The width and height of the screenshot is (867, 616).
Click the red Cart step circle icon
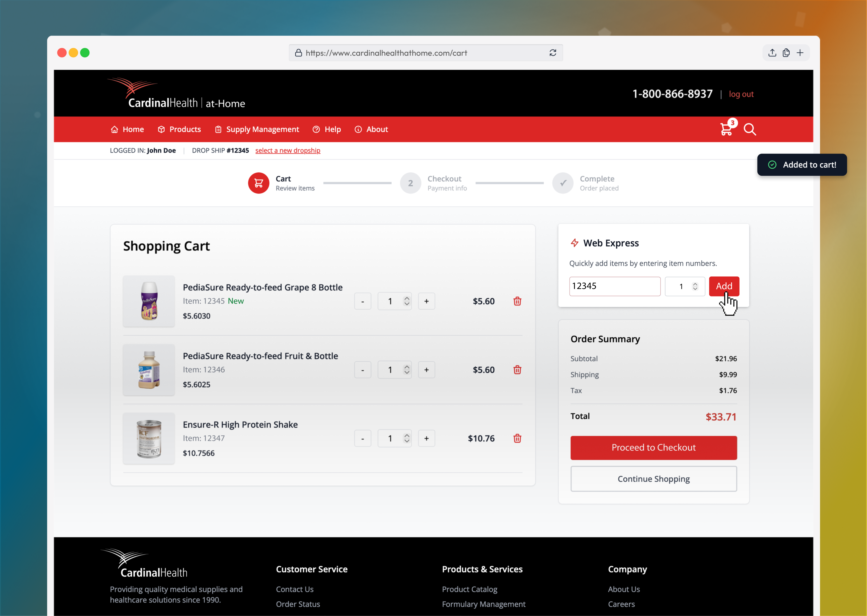click(x=258, y=183)
